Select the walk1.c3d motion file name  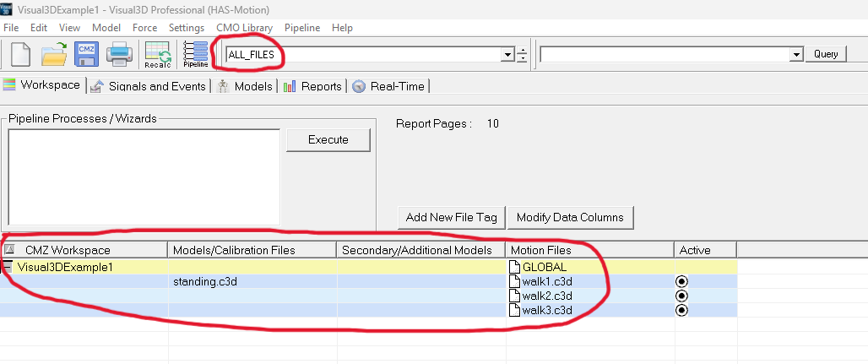click(x=547, y=281)
